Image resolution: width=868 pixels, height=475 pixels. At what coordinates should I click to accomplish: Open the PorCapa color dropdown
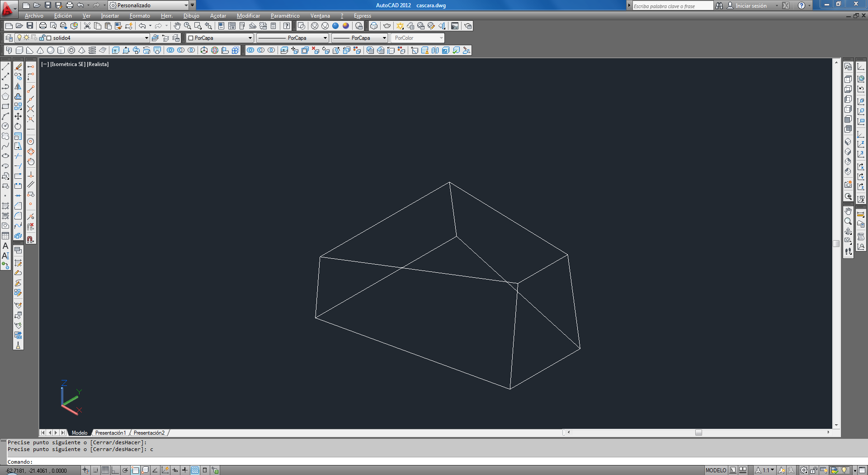(x=250, y=38)
